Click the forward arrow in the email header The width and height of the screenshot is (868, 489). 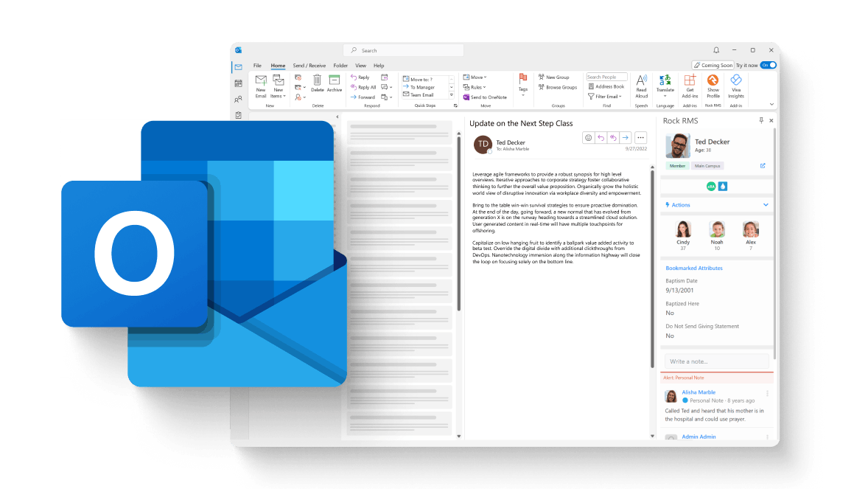coord(625,137)
